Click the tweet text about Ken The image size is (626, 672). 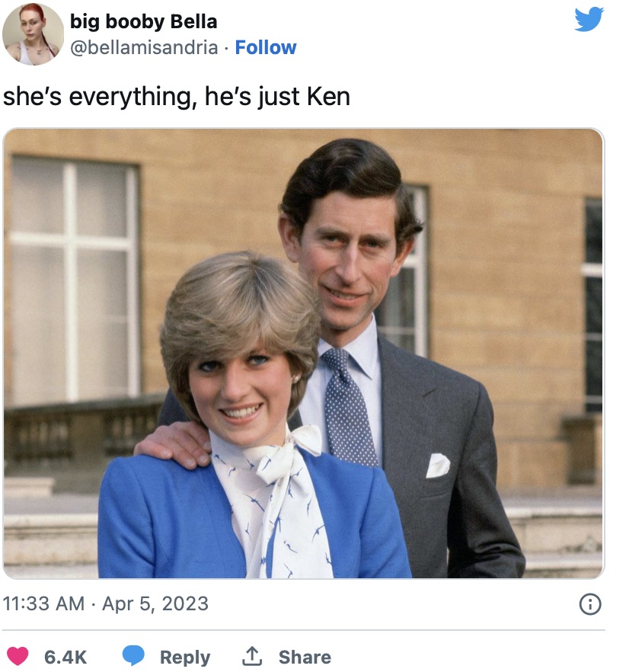pos(177,97)
